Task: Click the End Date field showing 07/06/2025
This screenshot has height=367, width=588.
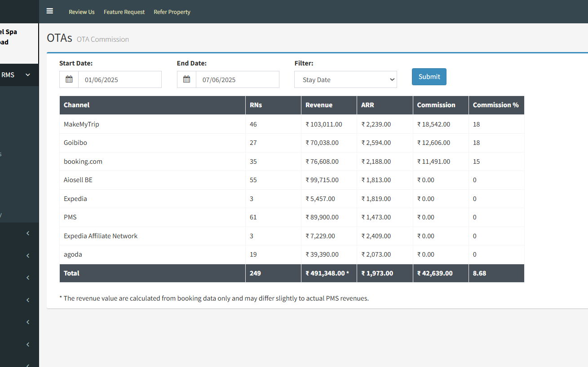Action: click(238, 79)
